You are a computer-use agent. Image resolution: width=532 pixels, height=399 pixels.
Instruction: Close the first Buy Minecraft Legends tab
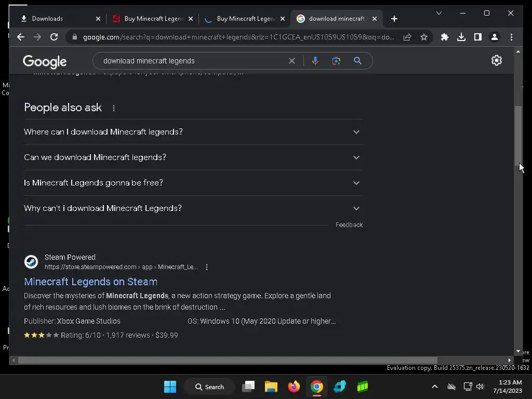191,19
